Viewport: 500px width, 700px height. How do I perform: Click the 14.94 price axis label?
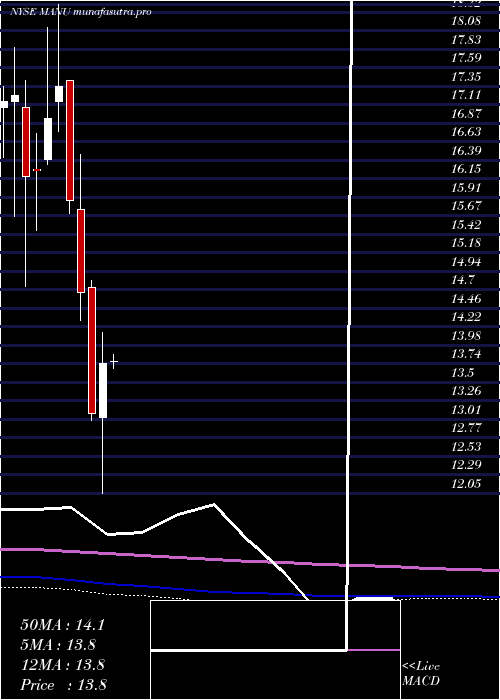coord(466,261)
